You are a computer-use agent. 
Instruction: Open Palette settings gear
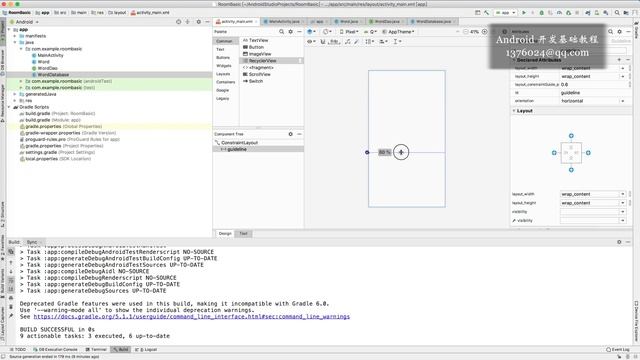pos(291,31)
